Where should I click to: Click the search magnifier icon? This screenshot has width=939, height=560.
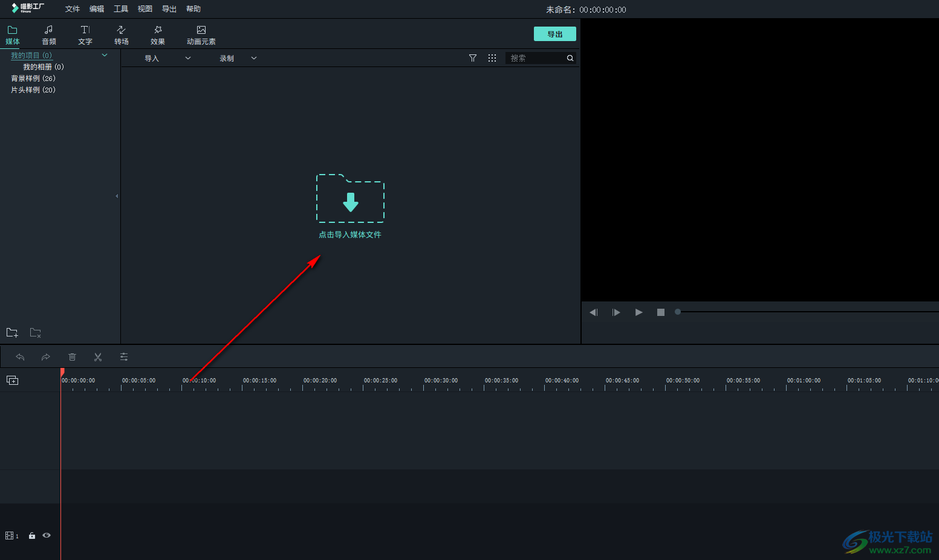570,58
